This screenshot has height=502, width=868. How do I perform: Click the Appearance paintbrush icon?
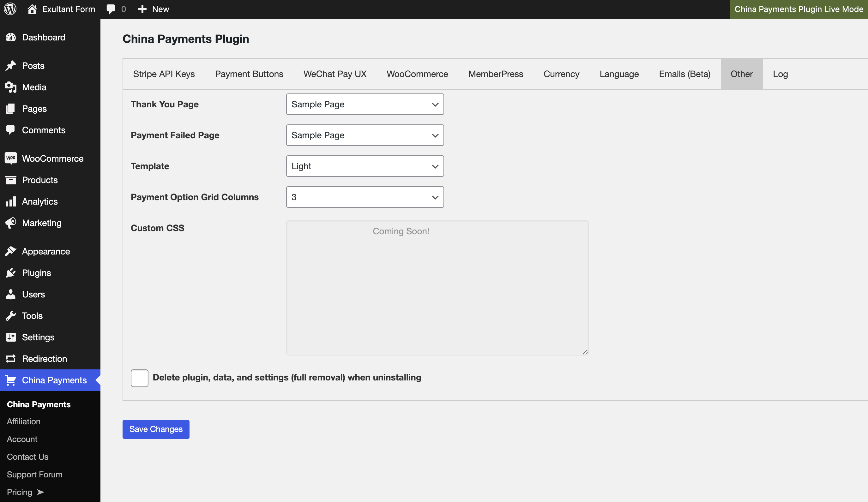click(x=11, y=251)
